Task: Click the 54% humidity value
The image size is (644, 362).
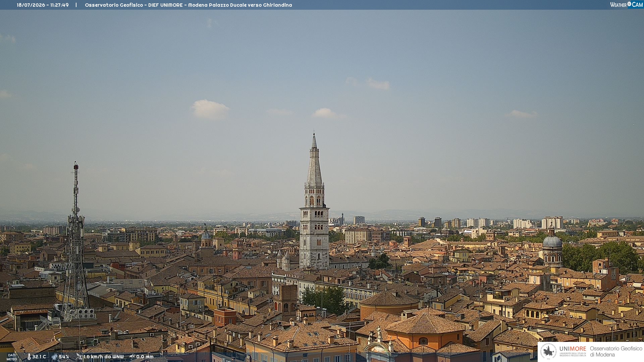Action: click(64, 357)
